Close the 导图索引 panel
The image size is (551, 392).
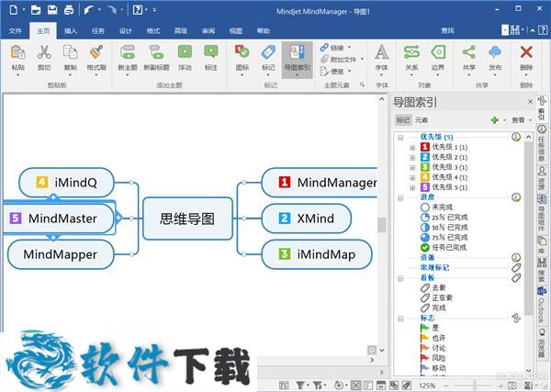(530, 102)
